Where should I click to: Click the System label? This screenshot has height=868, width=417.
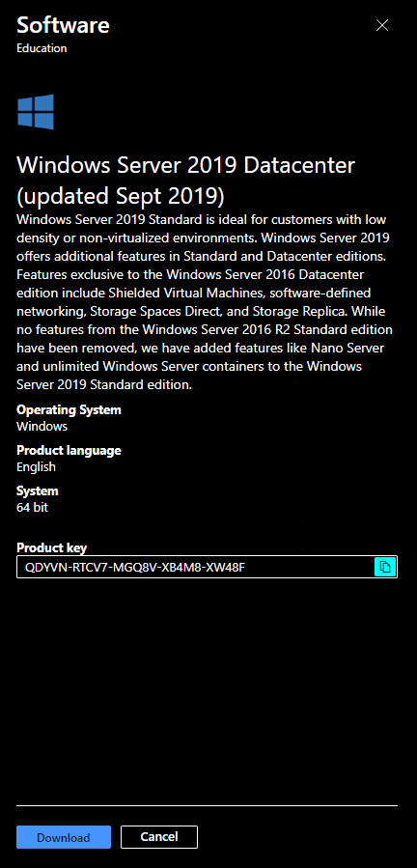(37, 491)
